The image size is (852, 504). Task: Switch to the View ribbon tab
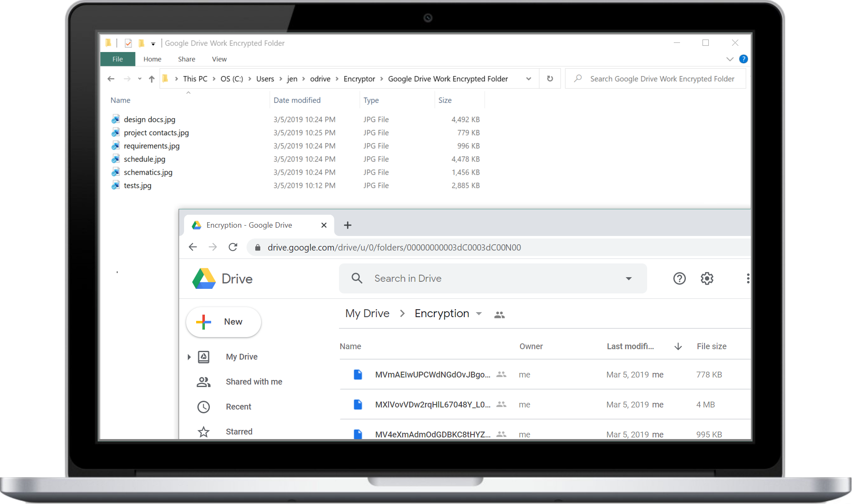219,59
